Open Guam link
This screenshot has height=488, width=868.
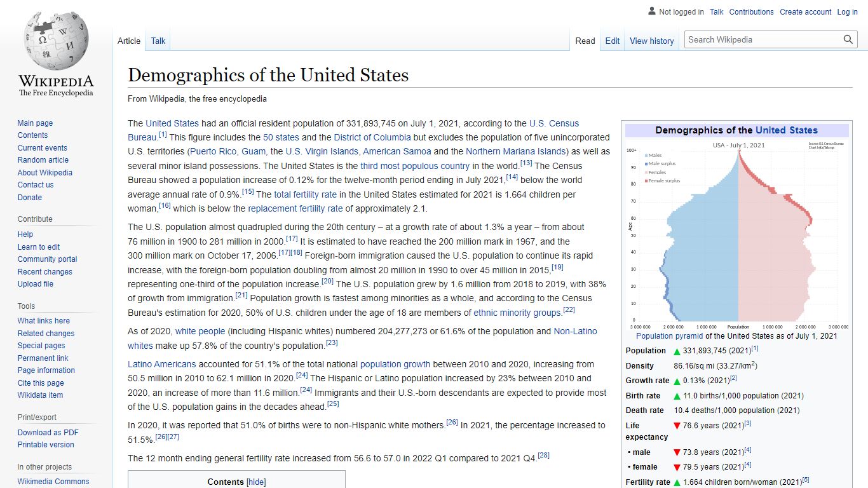click(254, 151)
